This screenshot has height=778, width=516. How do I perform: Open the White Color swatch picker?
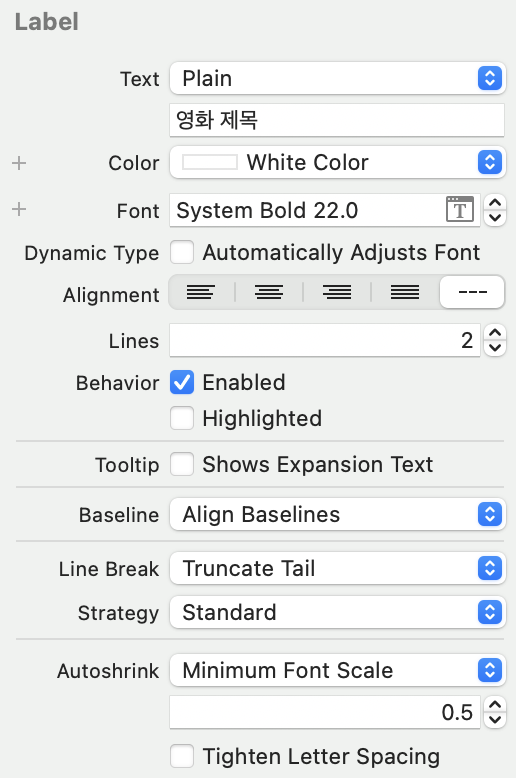click(x=210, y=162)
